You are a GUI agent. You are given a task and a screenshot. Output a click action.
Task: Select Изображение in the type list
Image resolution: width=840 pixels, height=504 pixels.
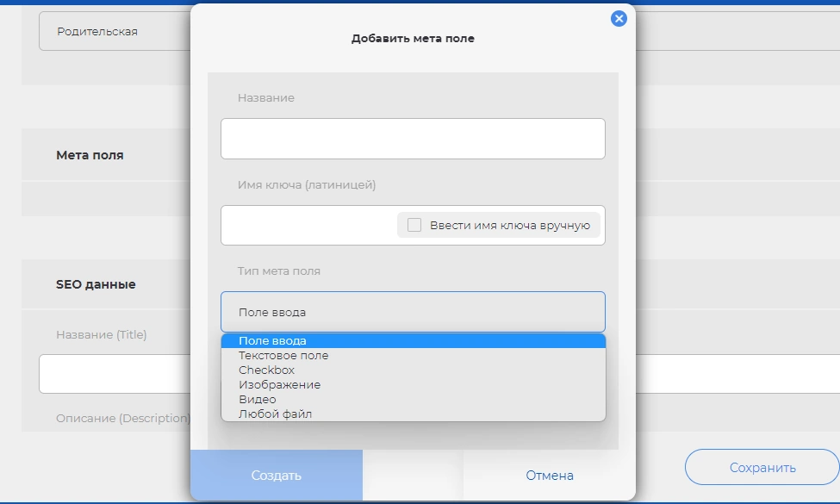coord(279,385)
